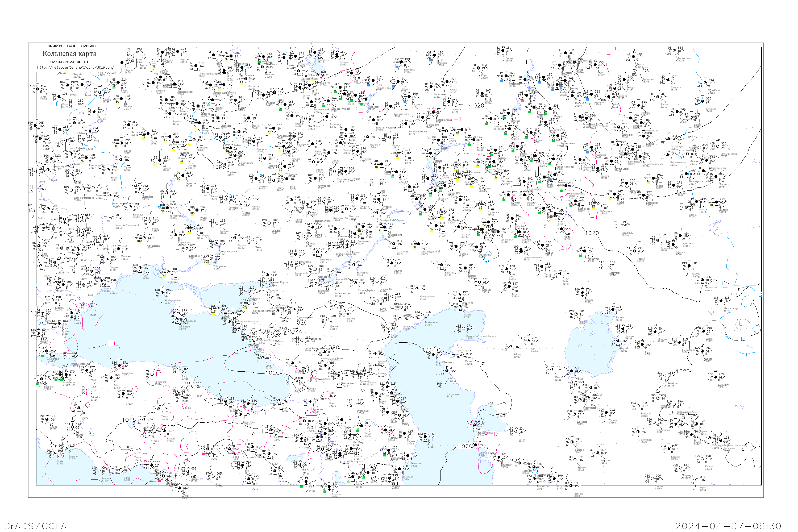The height and width of the screenshot is (532, 798).
Task: Click the 1020 isobar label in Black Sea
Action: click(272, 373)
